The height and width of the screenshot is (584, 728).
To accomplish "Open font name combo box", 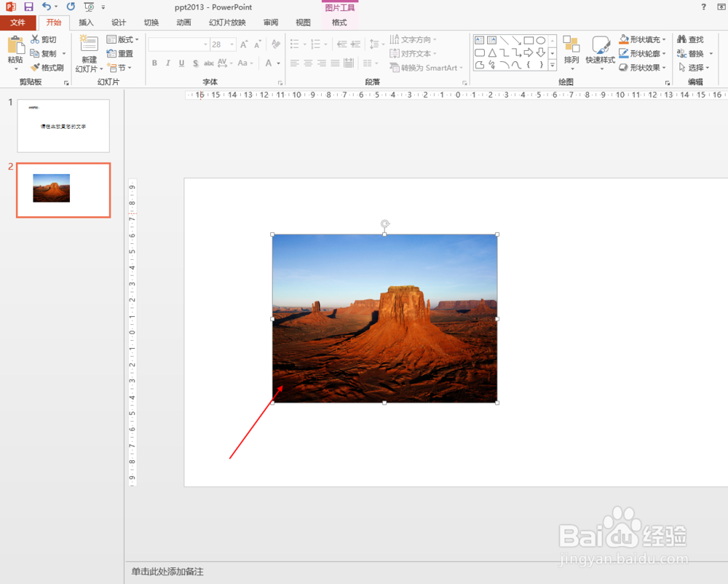I will point(179,44).
